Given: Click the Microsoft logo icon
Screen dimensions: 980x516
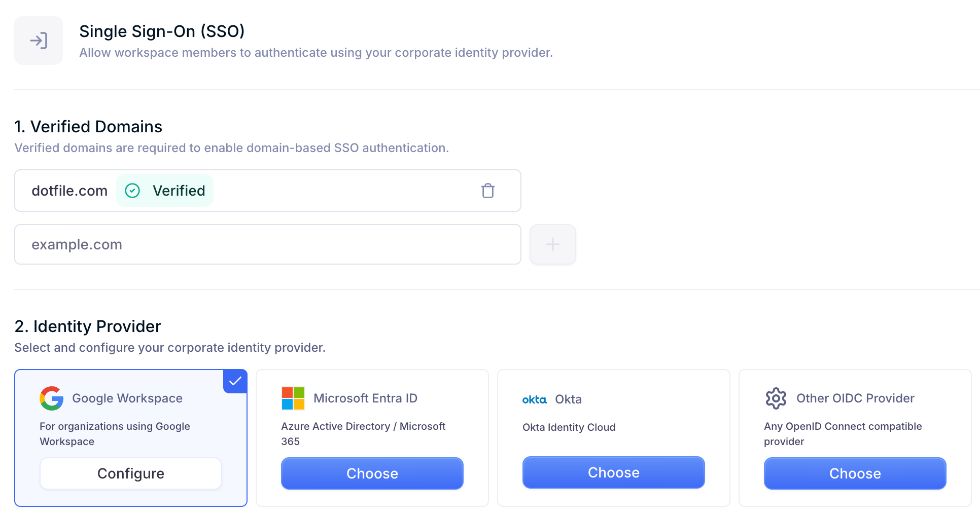Looking at the screenshot, I should click(293, 398).
